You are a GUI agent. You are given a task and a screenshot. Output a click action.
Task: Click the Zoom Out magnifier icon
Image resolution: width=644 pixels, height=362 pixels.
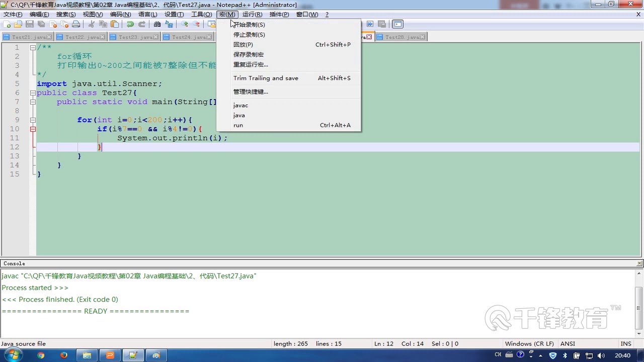coord(196,24)
